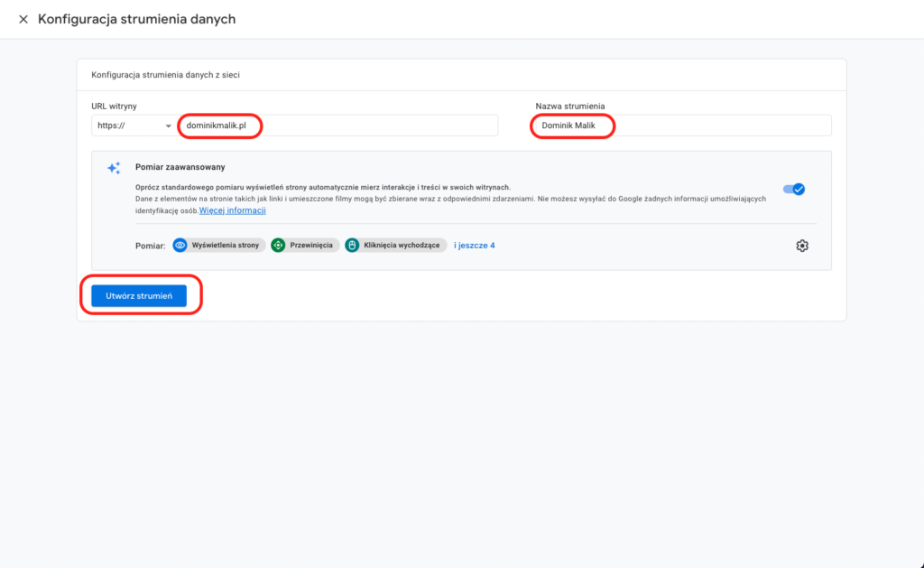Image resolution: width=924 pixels, height=568 pixels.
Task: Open the Więcej informacji link
Action: (x=233, y=210)
